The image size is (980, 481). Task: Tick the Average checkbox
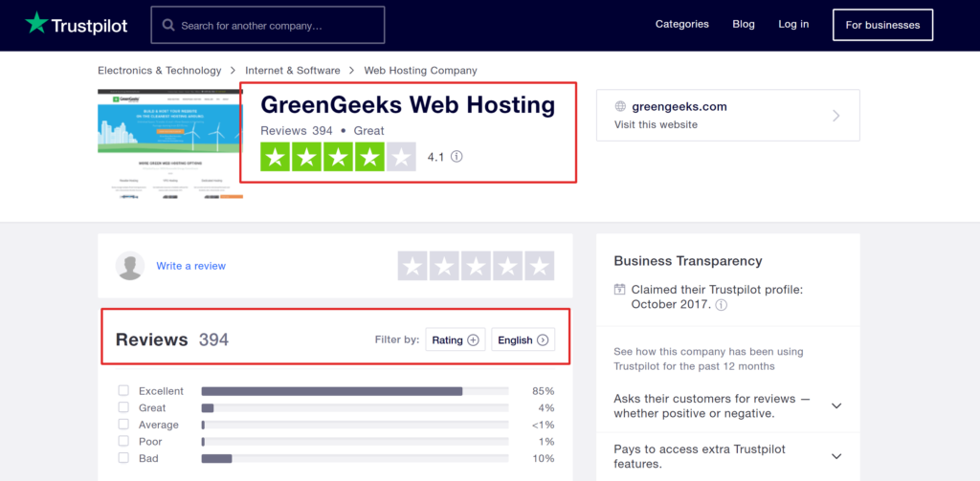click(123, 425)
